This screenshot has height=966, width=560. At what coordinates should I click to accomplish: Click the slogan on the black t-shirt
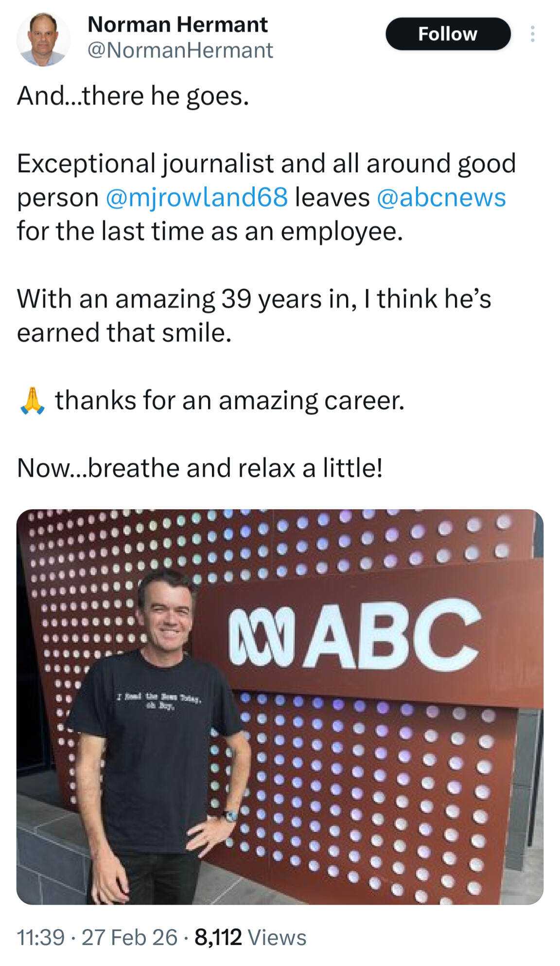pyautogui.click(x=158, y=701)
